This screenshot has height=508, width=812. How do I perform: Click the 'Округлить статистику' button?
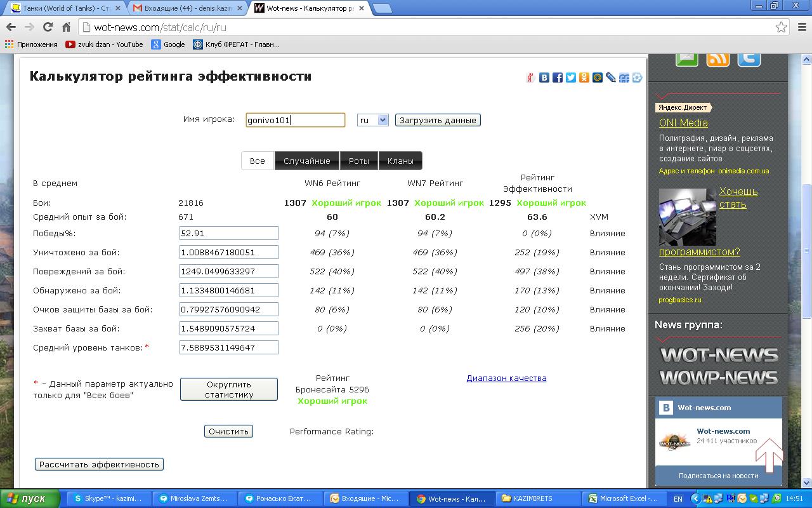[x=228, y=389]
